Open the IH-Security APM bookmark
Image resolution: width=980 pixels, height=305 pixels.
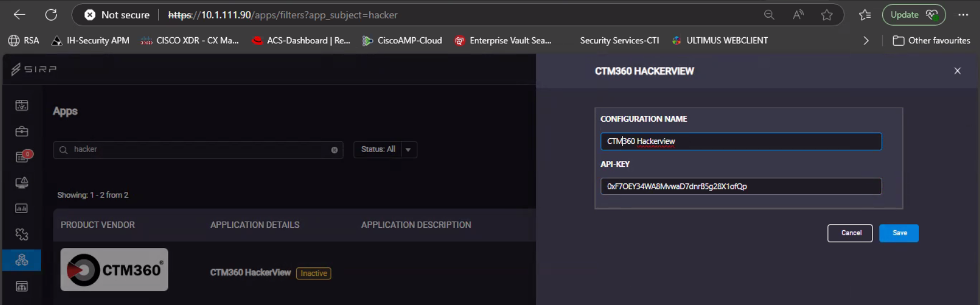(x=90, y=41)
